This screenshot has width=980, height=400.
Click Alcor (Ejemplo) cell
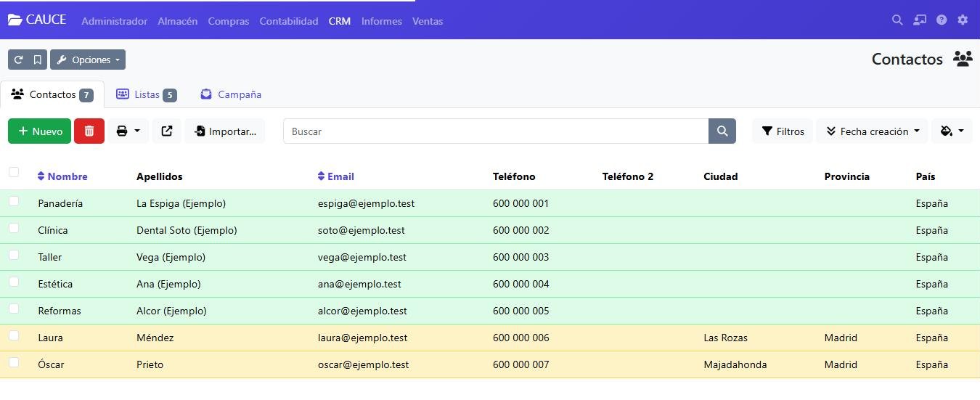171,311
